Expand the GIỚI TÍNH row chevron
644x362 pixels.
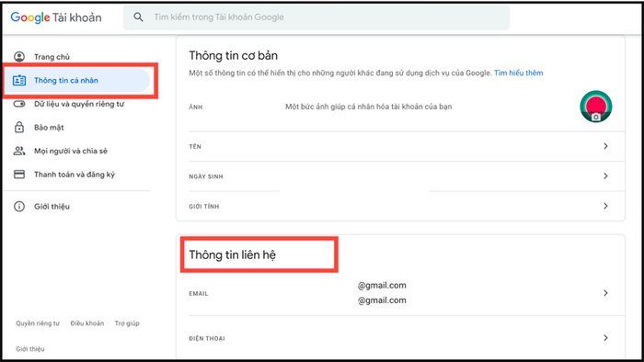click(605, 206)
